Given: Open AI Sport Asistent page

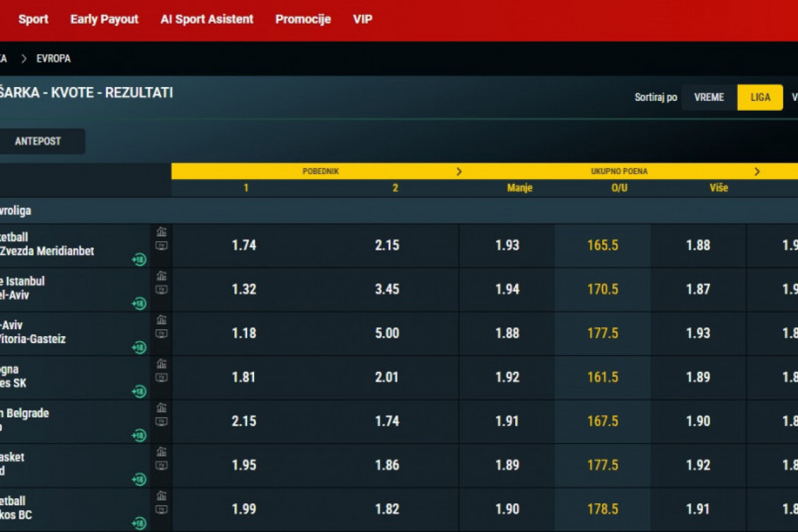Looking at the screenshot, I should 207,19.
